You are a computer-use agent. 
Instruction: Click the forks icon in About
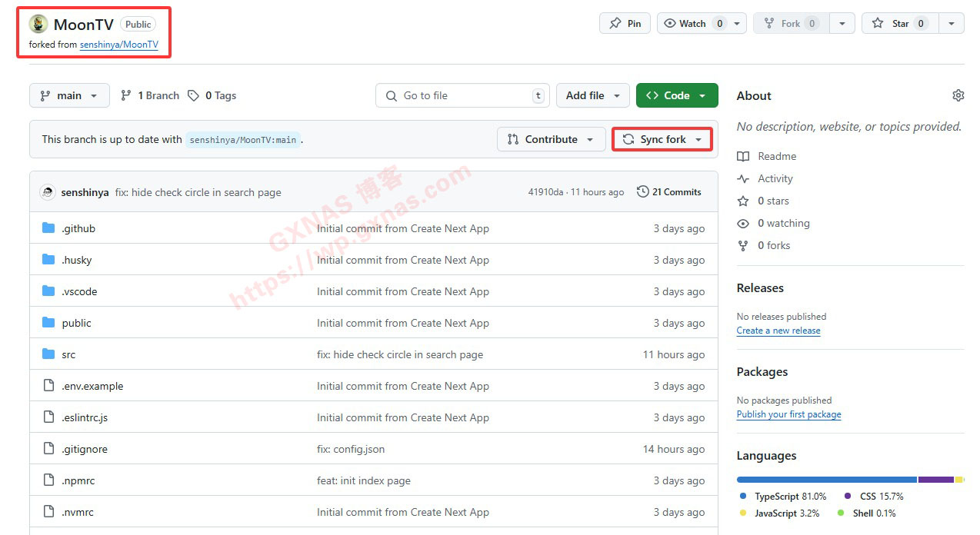tap(743, 245)
